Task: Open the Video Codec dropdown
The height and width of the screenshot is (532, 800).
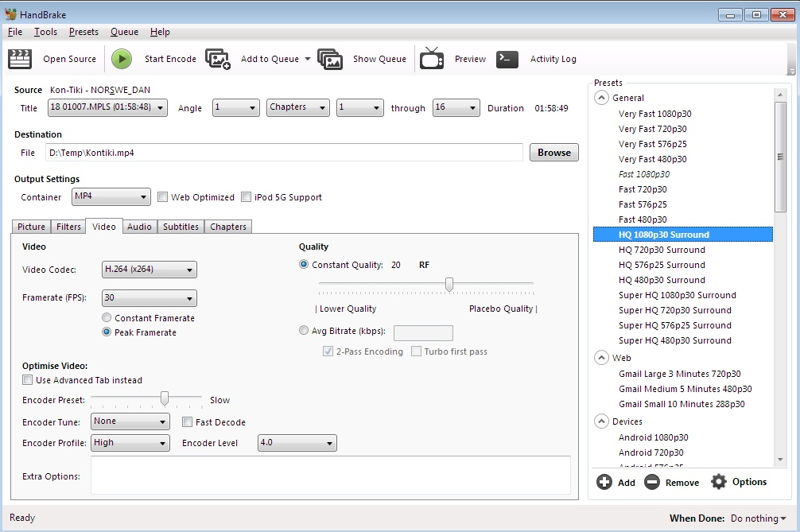Action: (x=150, y=270)
